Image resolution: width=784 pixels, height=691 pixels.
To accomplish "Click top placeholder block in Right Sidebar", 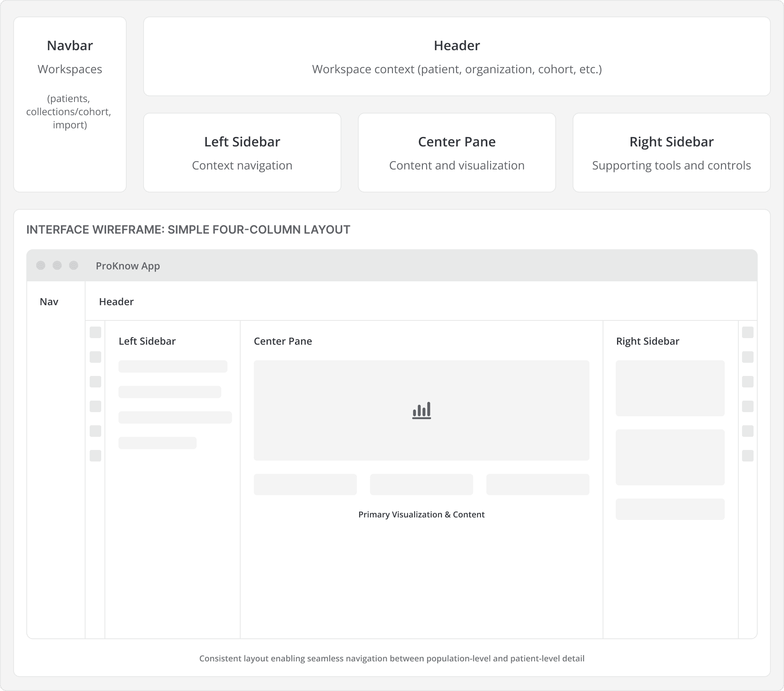I will (670, 388).
